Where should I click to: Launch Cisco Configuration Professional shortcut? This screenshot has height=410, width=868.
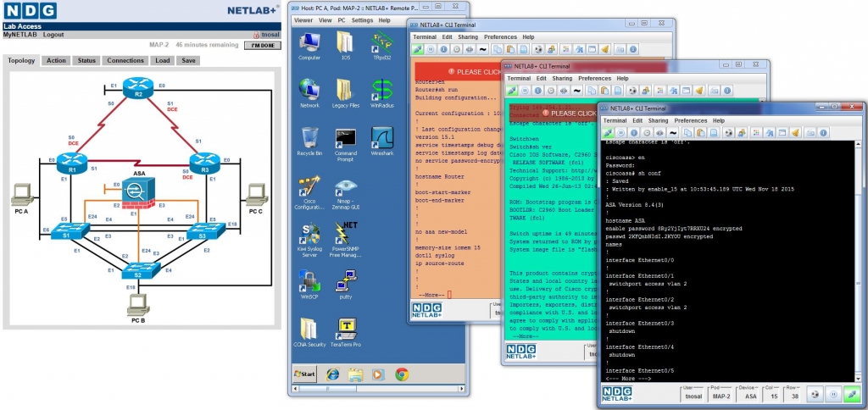tap(309, 191)
